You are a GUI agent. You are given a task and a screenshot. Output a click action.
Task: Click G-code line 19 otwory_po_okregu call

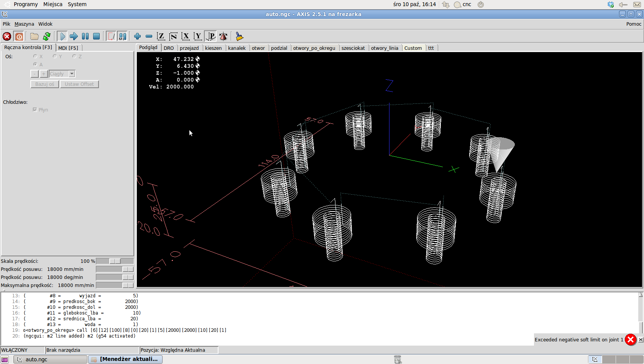tap(125, 330)
